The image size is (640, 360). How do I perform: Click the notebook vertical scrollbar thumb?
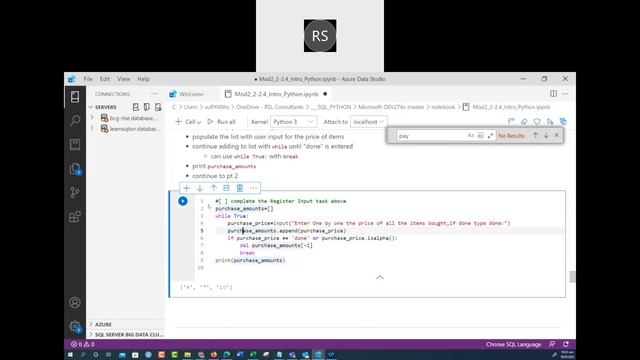tap(572, 276)
